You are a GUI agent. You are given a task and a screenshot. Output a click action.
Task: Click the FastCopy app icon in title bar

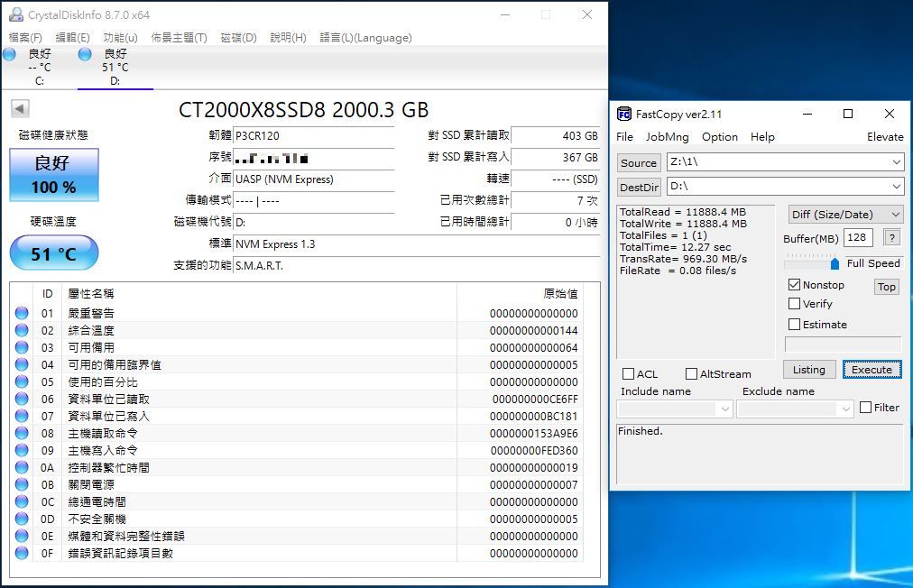pos(624,115)
